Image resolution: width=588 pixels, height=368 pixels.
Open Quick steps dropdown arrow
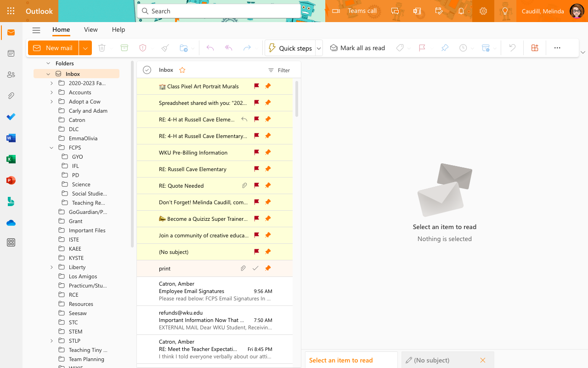[x=319, y=48]
